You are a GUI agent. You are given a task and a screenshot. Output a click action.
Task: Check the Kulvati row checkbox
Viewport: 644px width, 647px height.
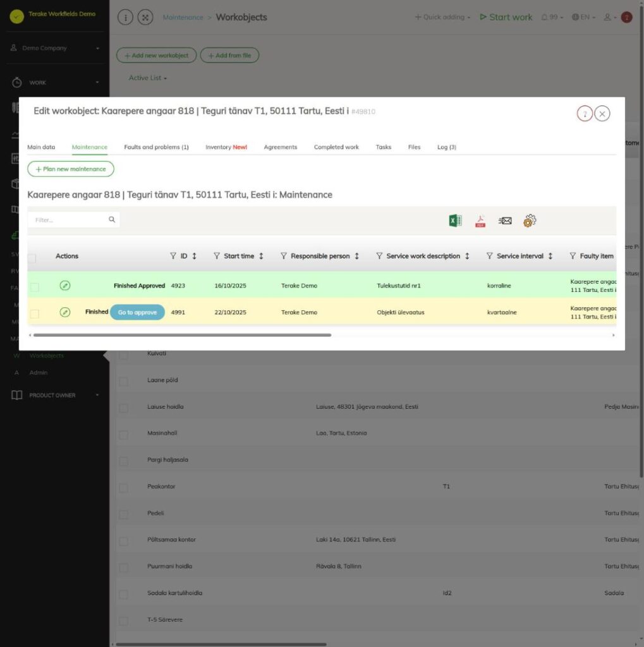tap(123, 355)
